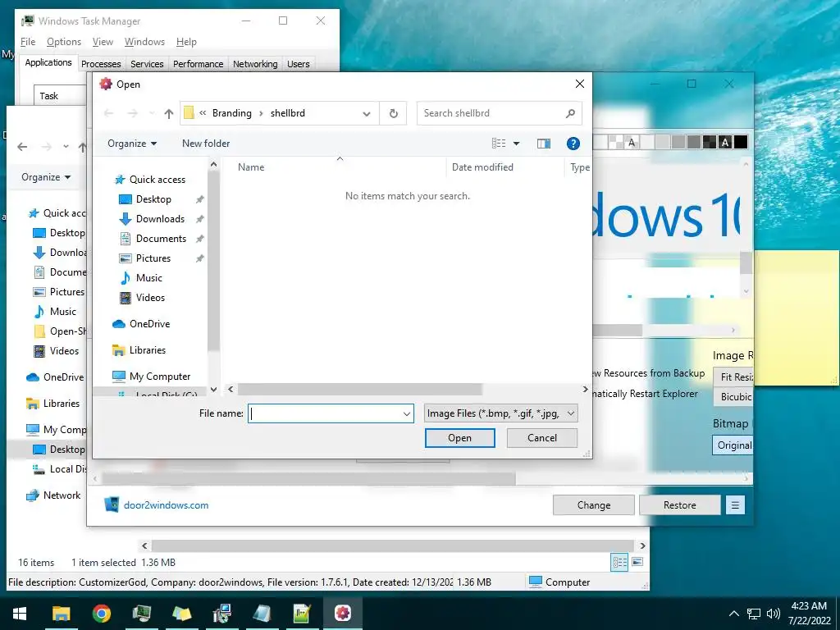Cancel the Open dialog

click(542, 438)
